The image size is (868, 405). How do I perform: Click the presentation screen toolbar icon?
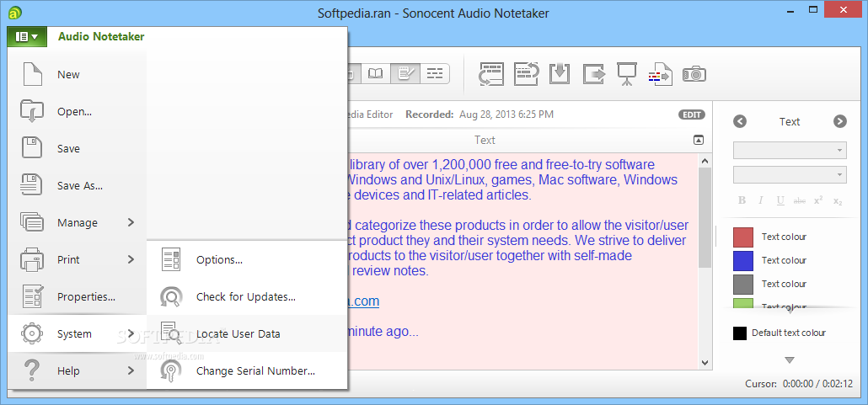click(627, 73)
